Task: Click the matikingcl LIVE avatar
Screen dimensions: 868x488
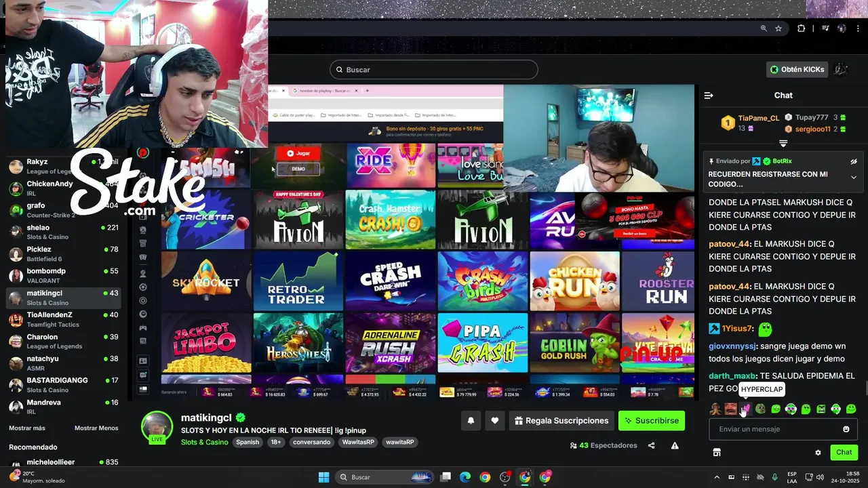Action: tap(157, 426)
